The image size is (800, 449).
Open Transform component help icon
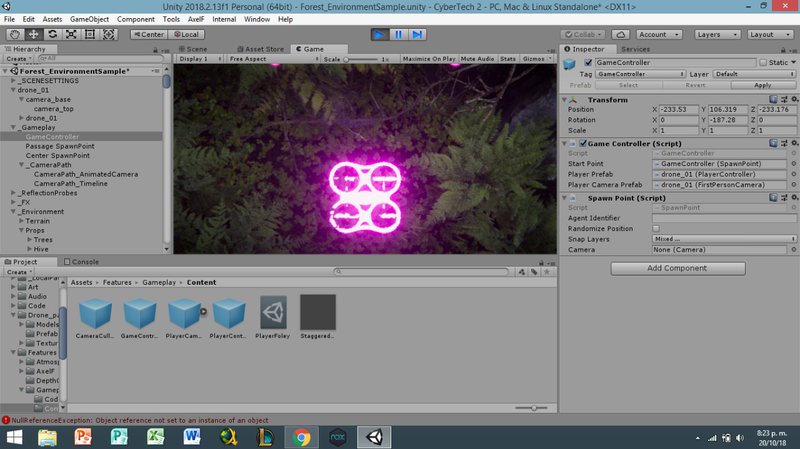click(773, 99)
